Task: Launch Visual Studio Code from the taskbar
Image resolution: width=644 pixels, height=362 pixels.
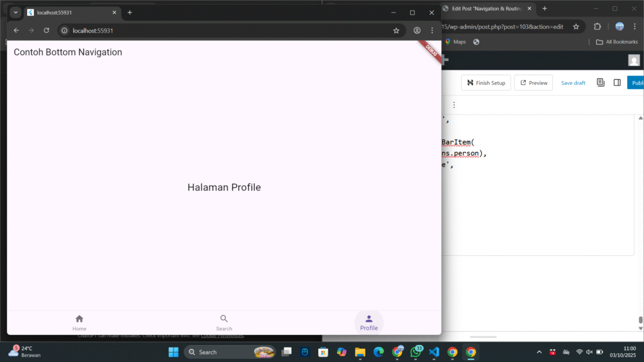Action: (433, 352)
